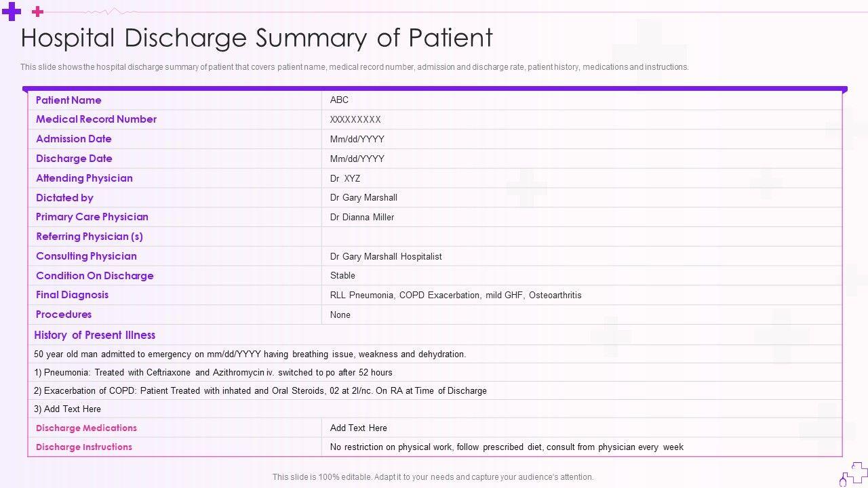This screenshot has height=488, width=868.
Task: Click the small pink plus icon
Action: [38, 12]
